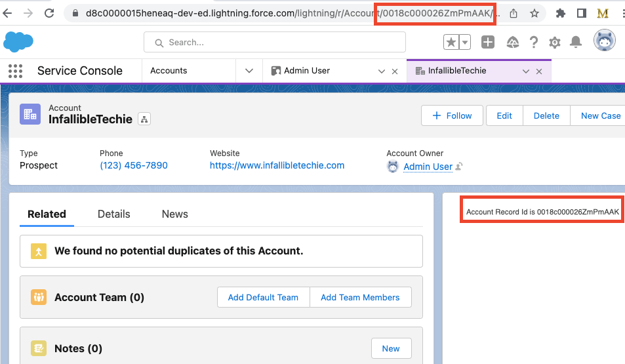Click the Salesforce favorites star icon

coord(451,42)
